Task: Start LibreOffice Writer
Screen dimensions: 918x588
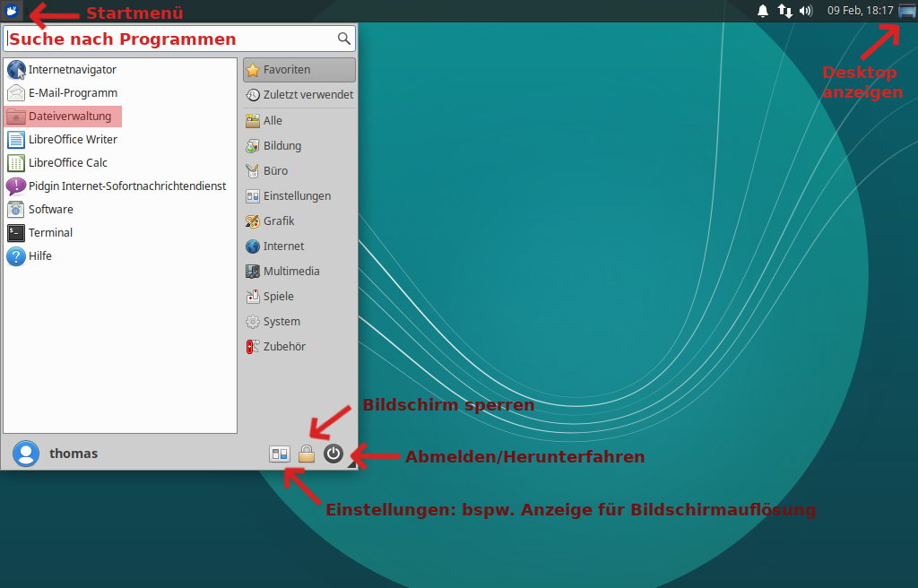Action: click(x=73, y=140)
